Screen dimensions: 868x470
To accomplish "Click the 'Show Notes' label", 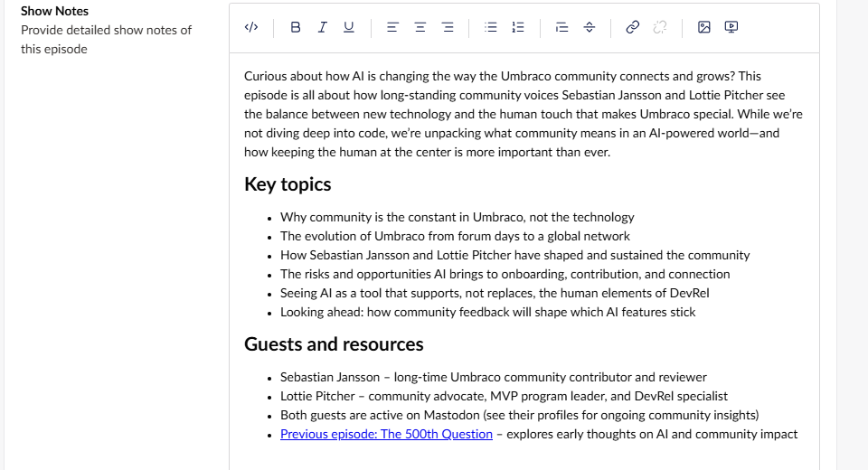I will coord(55,11).
